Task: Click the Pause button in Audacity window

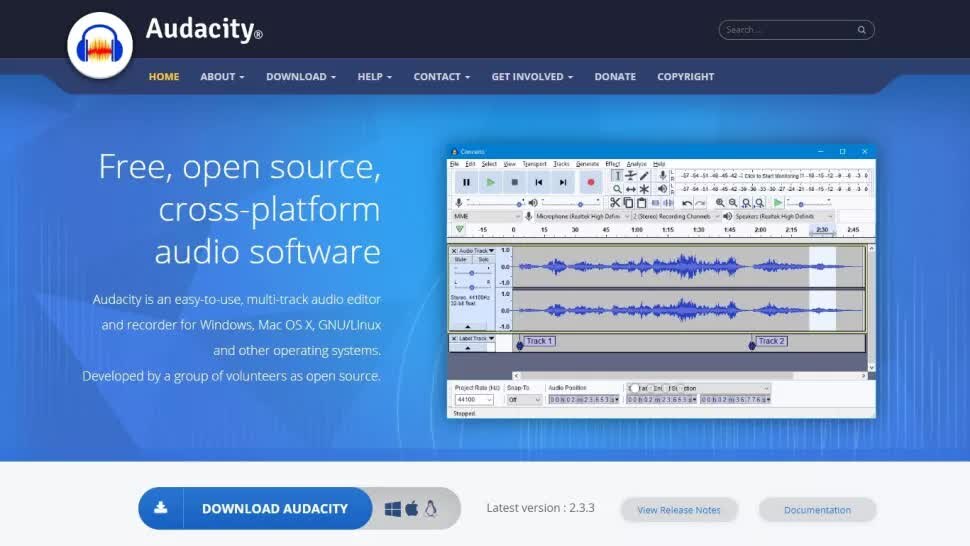Action: pyautogui.click(x=466, y=182)
